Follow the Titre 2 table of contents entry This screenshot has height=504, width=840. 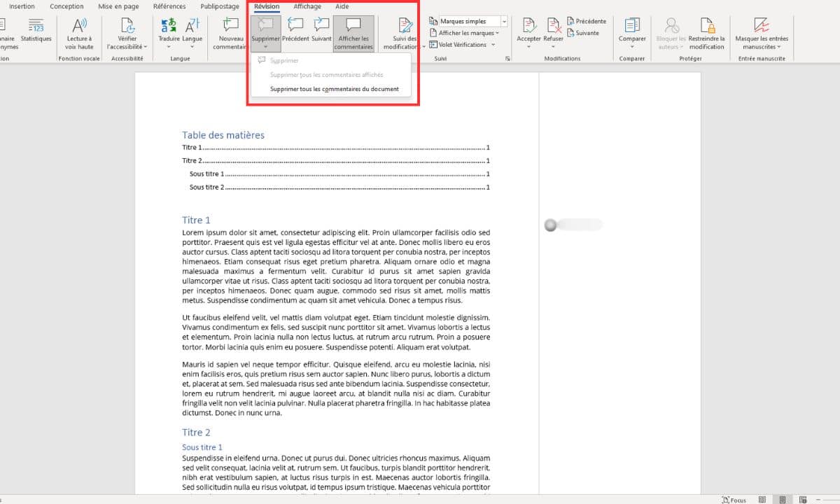coord(336,161)
